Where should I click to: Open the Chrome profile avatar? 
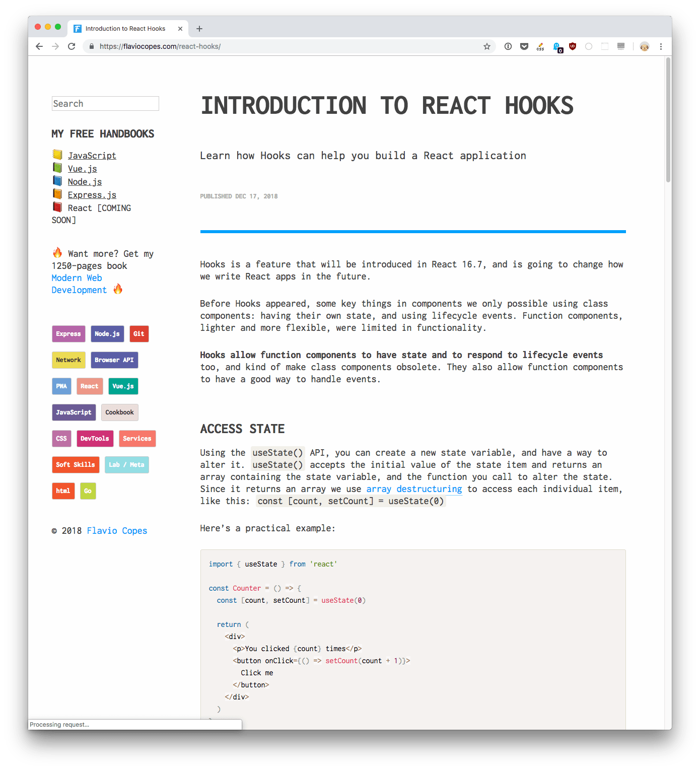645,46
